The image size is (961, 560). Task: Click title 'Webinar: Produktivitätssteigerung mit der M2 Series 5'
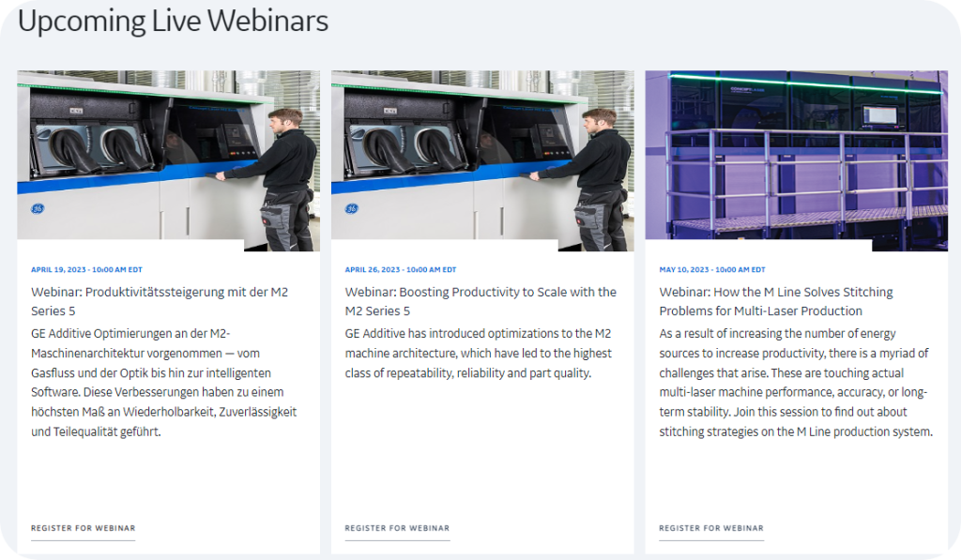point(160,301)
